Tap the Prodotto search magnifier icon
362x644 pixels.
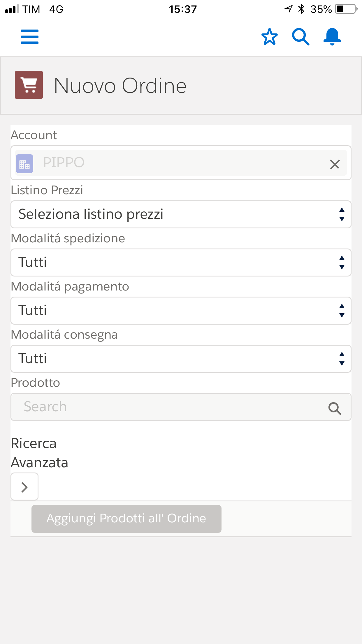point(335,408)
